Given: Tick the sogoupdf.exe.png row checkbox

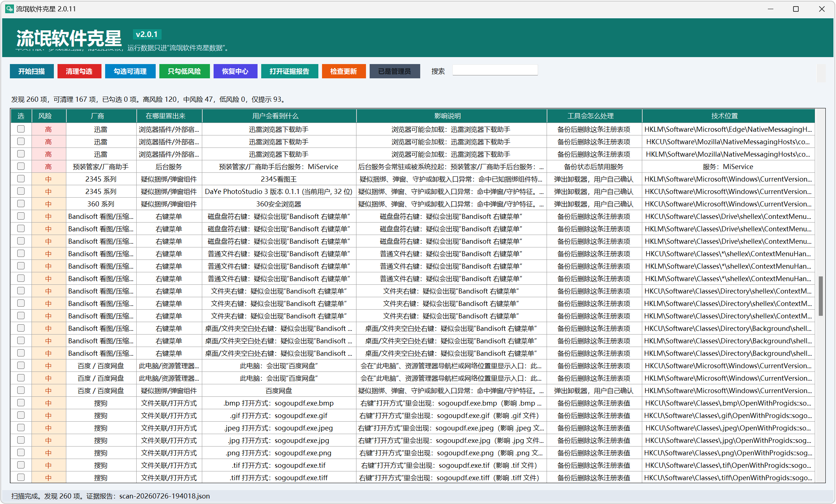Looking at the screenshot, I should coord(21,452).
